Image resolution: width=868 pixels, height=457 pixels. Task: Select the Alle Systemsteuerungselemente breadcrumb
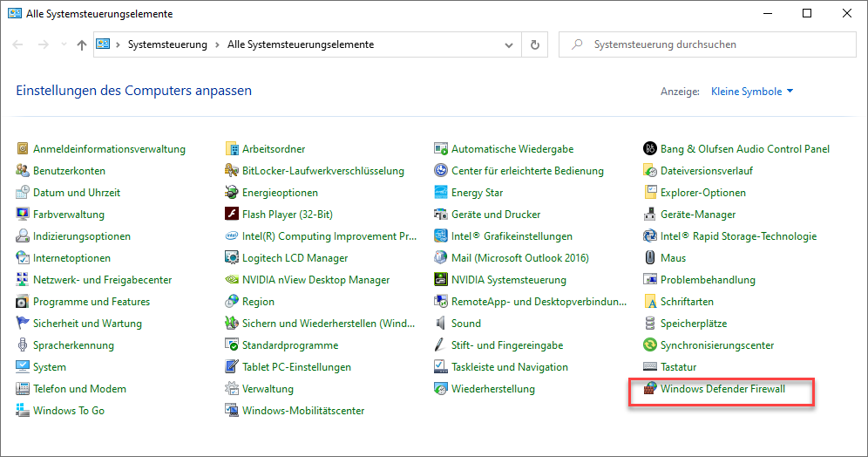coord(300,44)
